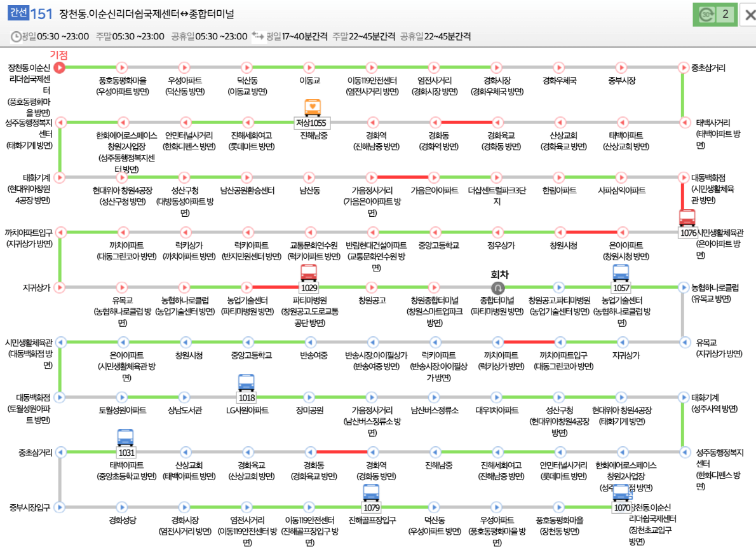Click the 공휴일 22~45분간격 interval text

[x=435, y=37]
